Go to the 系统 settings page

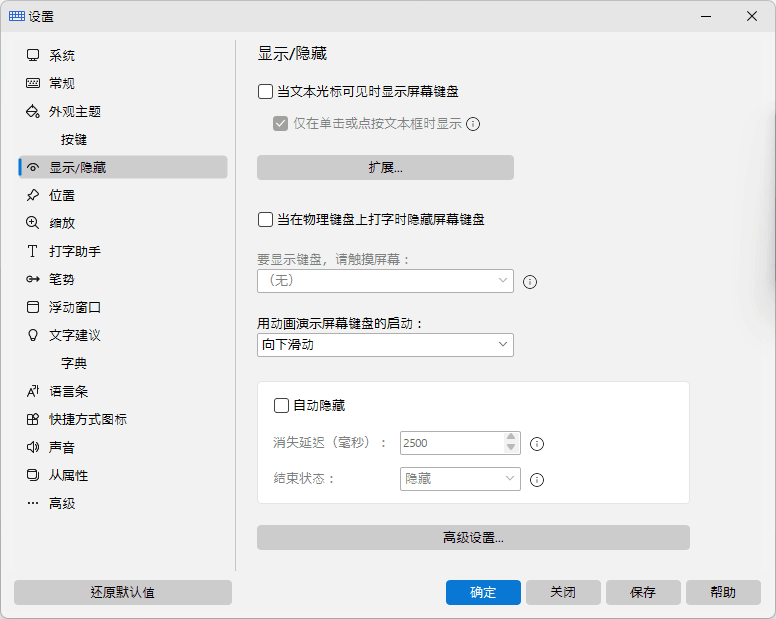(122, 55)
